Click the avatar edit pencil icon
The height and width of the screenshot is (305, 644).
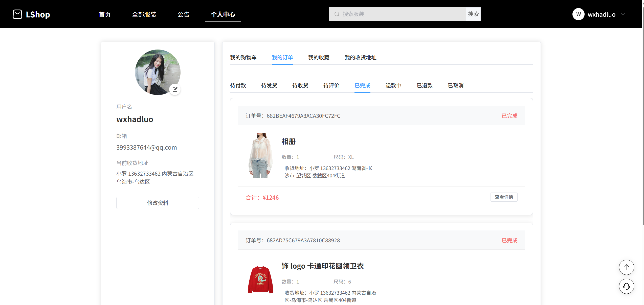(175, 89)
